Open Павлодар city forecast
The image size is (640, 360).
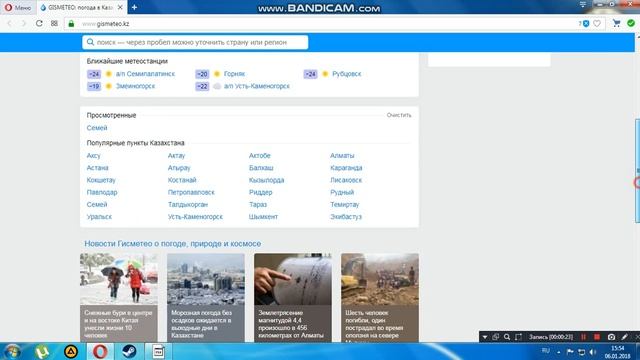click(x=102, y=192)
